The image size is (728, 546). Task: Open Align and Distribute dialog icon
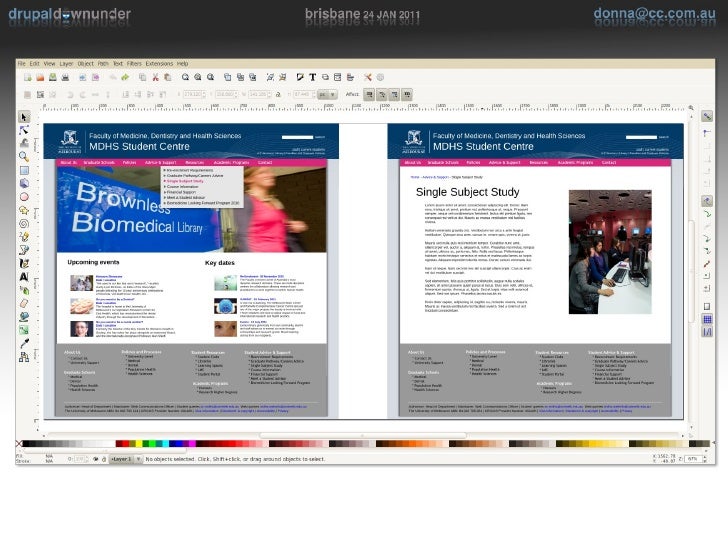point(351,78)
